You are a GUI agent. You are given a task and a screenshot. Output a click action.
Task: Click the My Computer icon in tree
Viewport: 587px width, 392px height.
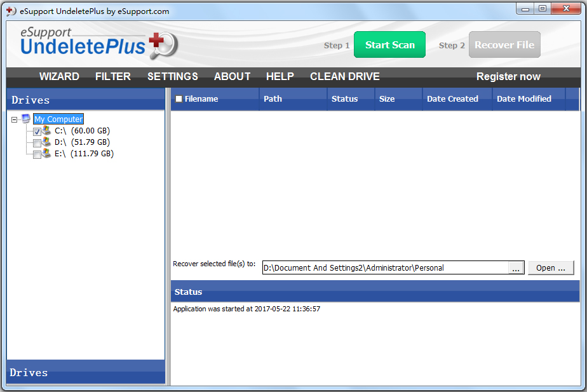(x=26, y=119)
